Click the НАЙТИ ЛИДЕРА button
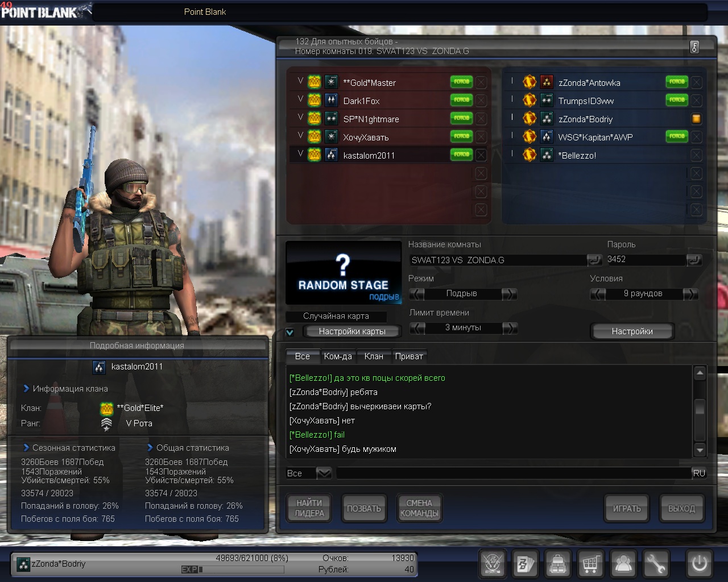728x582 pixels. click(x=309, y=508)
